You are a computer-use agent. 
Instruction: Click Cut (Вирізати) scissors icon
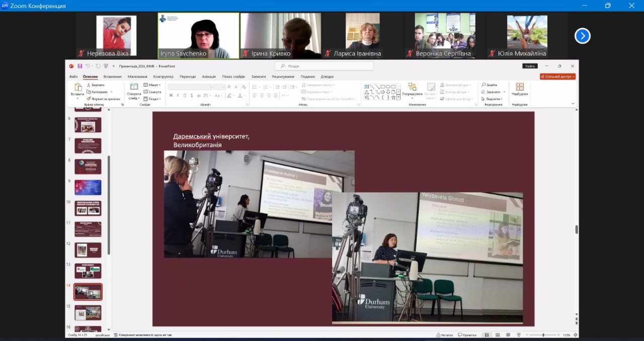pyautogui.click(x=89, y=85)
